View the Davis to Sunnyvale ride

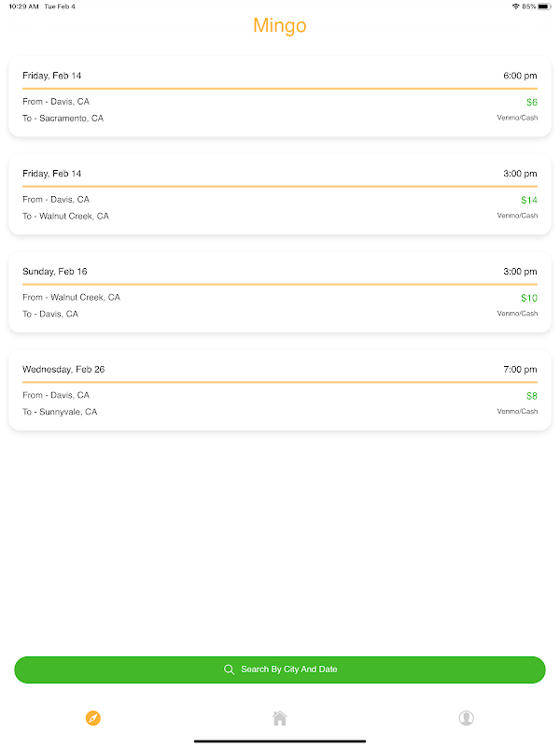click(x=280, y=391)
